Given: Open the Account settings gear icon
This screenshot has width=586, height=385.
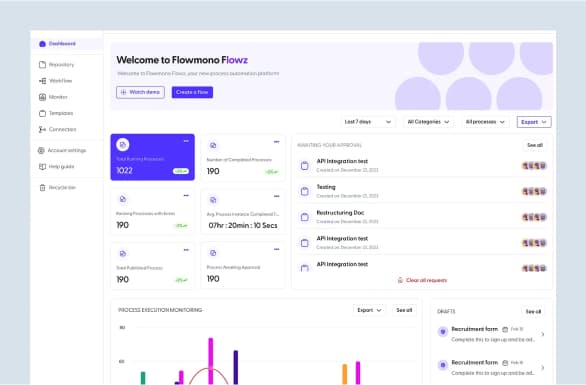Looking at the screenshot, I should coord(41,150).
